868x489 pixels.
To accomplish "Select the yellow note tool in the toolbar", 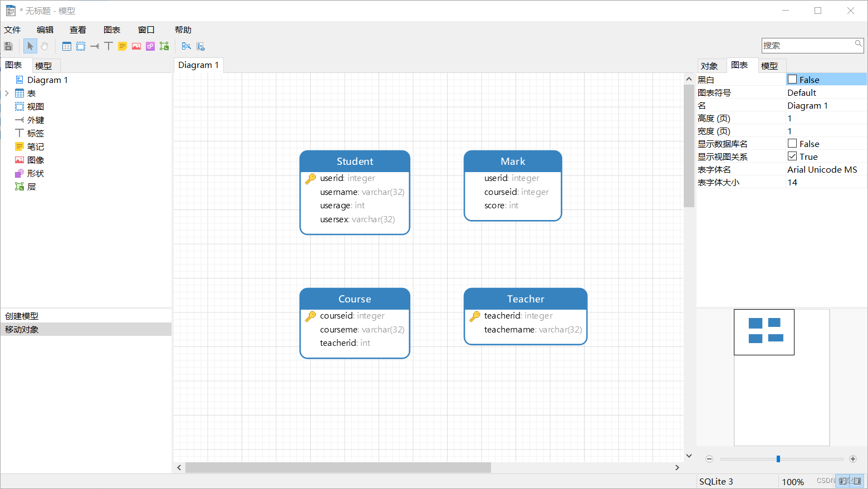I will (x=122, y=46).
